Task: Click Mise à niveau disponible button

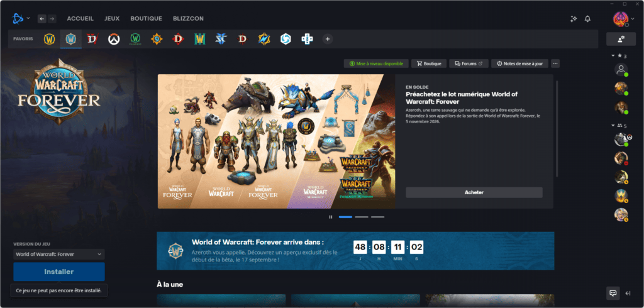Action: tap(376, 63)
